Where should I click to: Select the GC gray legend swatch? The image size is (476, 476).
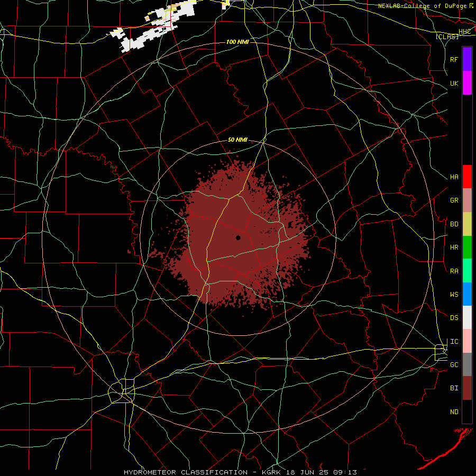click(467, 364)
